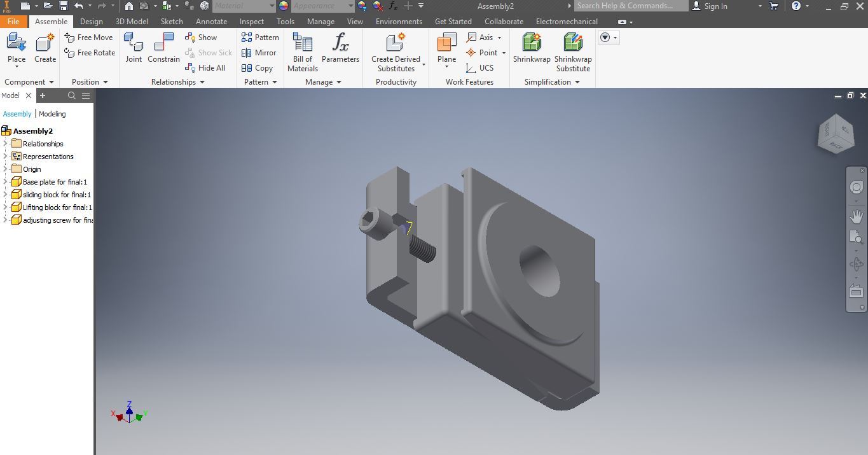The width and height of the screenshot is (868, 455).
Task: Click the help question mark button
Action: point(796,6)
